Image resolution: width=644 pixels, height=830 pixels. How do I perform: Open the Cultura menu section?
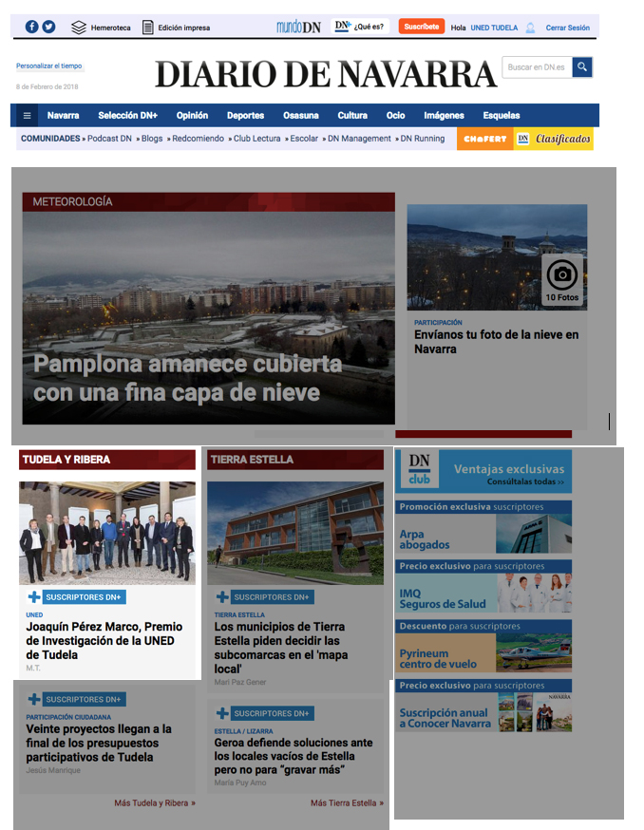(352, 116)
